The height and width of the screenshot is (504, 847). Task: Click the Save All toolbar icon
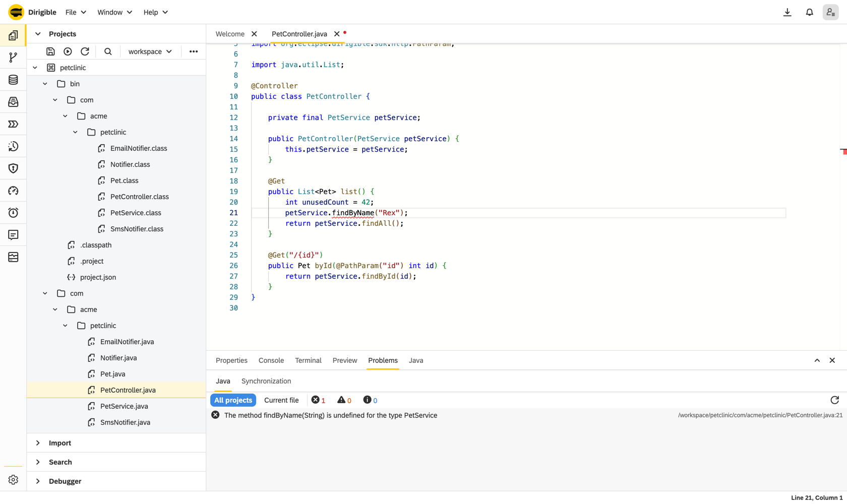click(x=50, y=51)
